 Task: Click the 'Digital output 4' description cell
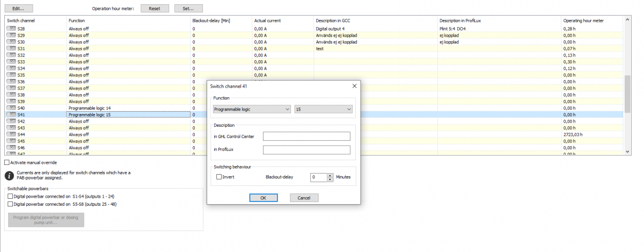pos(376,28)
